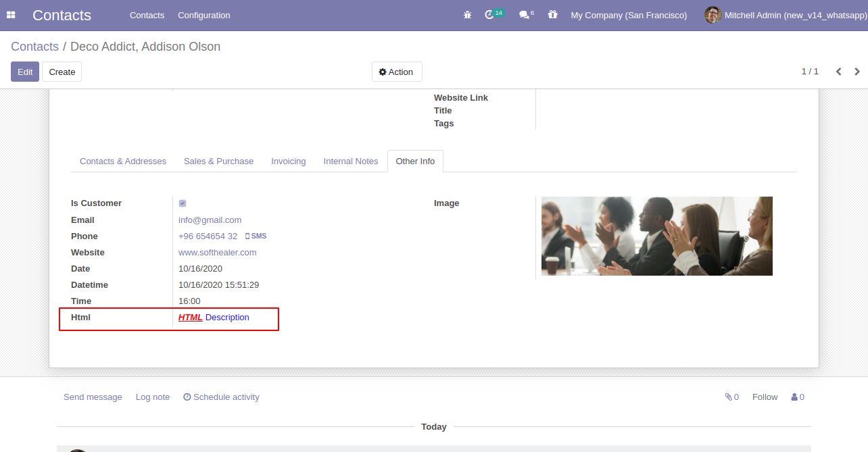Open My Company (San Francisco) switcher
This screenshot has height=452, width=868.
pos(629,15)
